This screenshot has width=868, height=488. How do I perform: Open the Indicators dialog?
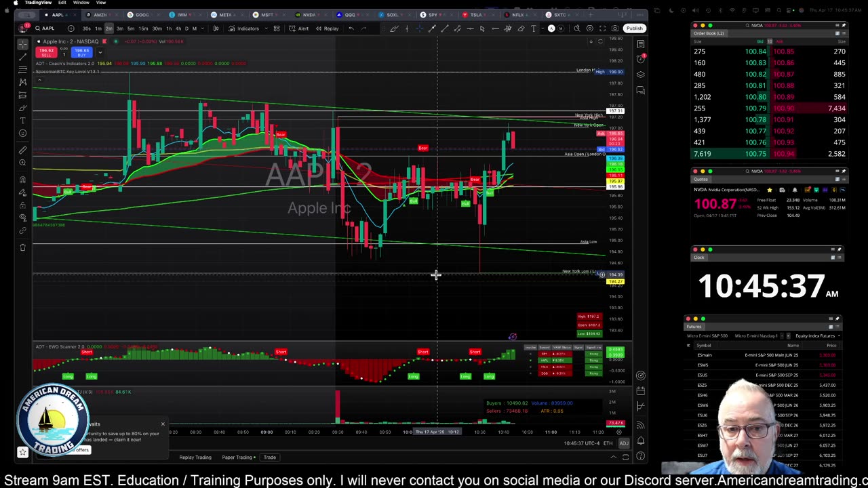(x=244, y=28)
